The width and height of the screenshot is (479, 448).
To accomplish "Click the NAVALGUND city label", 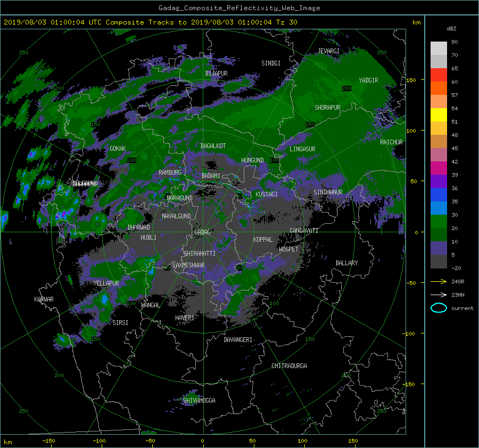I will click(x=176, y=216).
